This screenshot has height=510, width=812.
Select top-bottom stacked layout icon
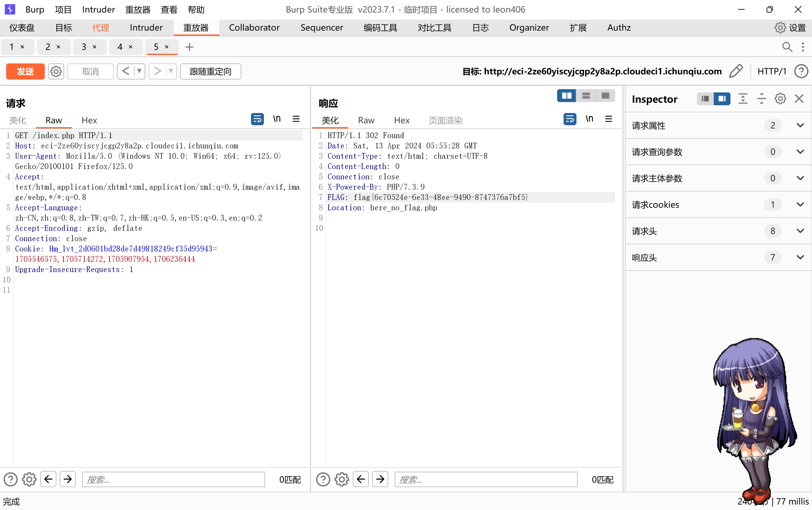pos(586,96)
